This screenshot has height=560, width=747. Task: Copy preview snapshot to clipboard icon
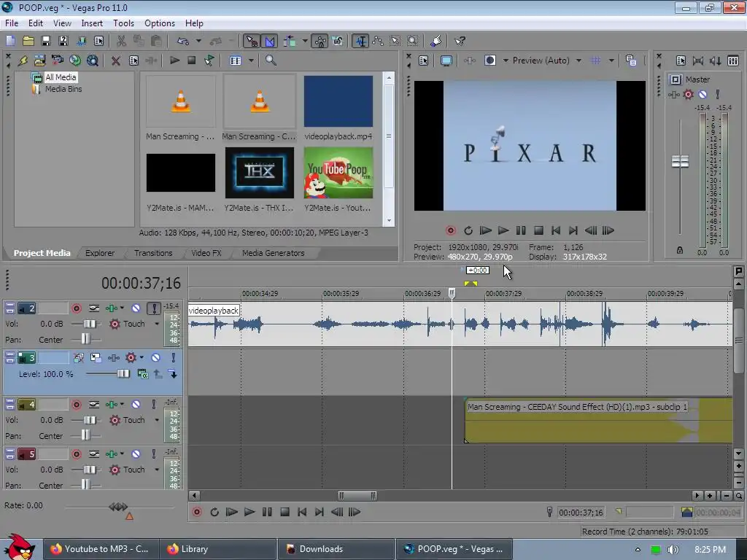coord(631,61)
